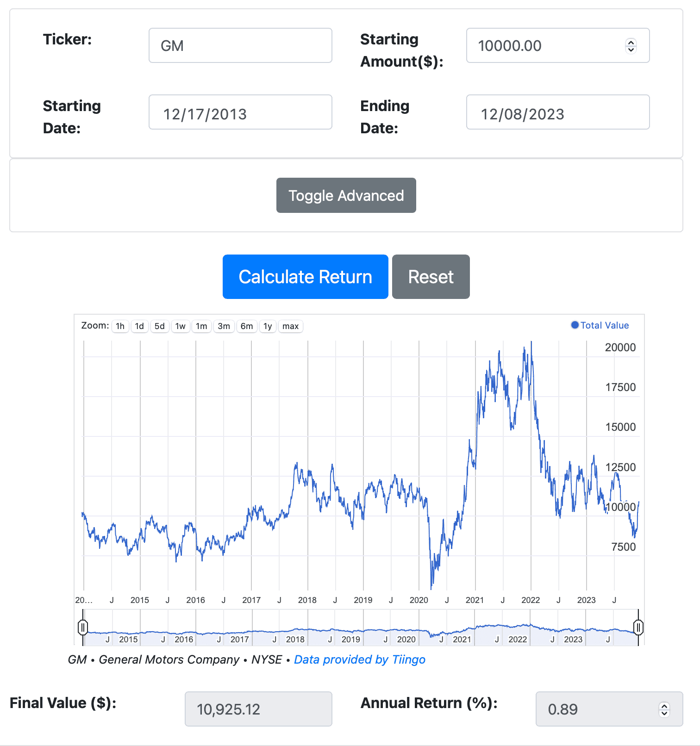Select the 3m zoom preset
Viewport: 700px width, 746px height.
click(x=224, y=326)
